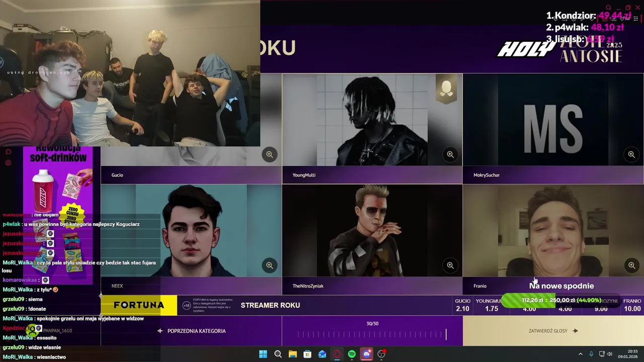Image resolution: width=644 pixels, height=362 pixels.
Task: Open Discord from taskbar
Action: pos(366,354)
